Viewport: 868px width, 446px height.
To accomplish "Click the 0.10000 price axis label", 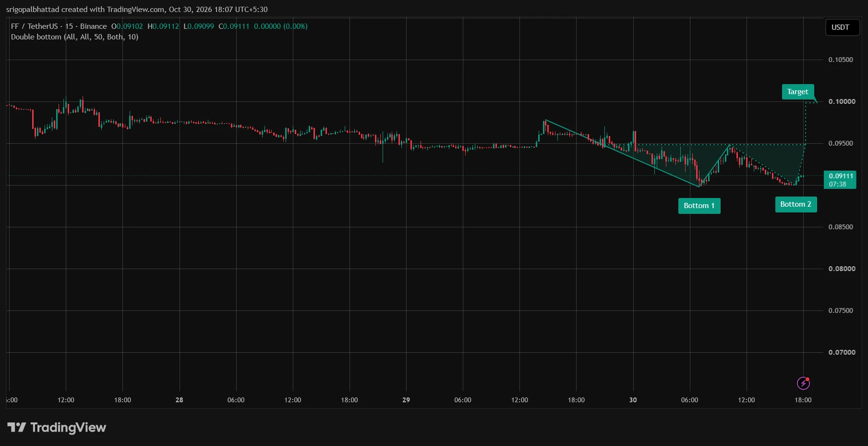I will 842,101.
